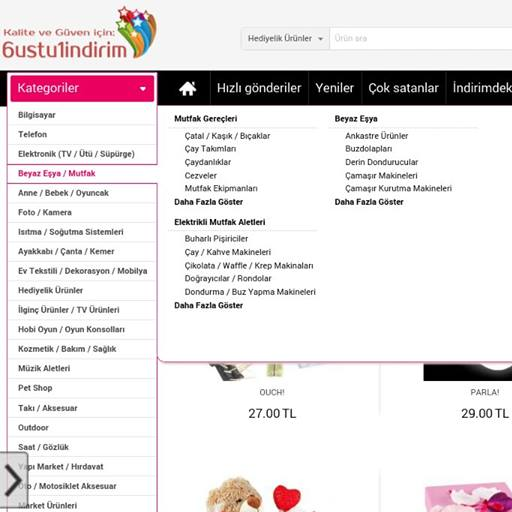
Task: Open the Buzdolapları link
Action: 368,149
